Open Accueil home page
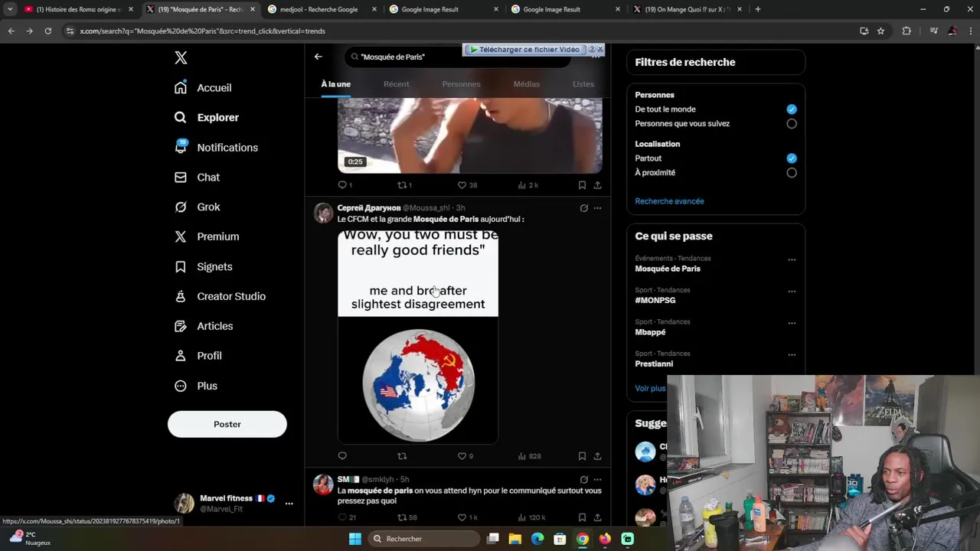Image resolution: width=980 pixels, height=551 pixels. tap(203, 88)
